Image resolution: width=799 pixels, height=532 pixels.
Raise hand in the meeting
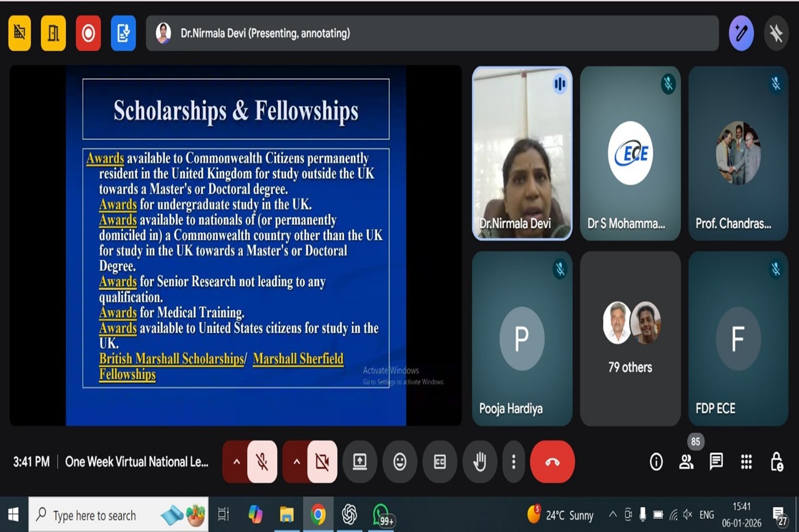[479, 462]
